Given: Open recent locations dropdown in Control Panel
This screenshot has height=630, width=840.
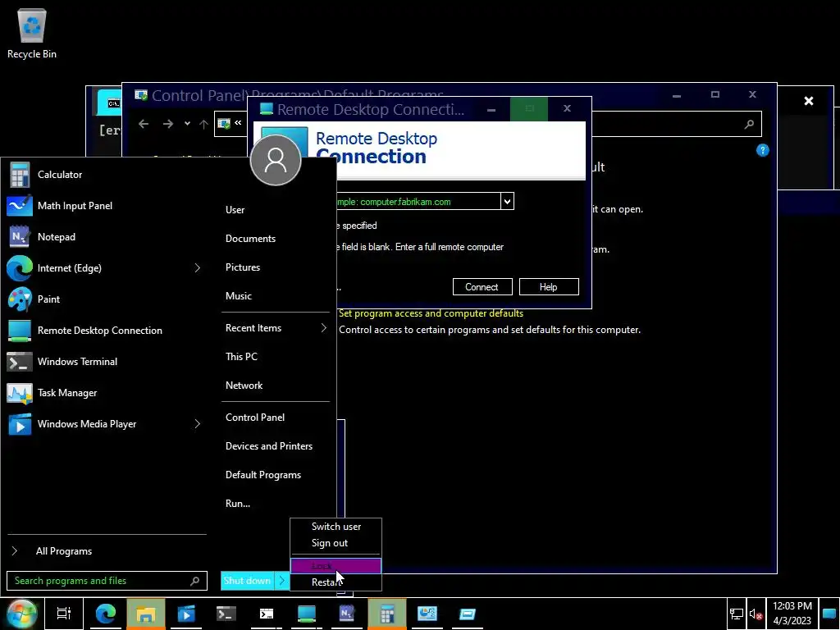Looking at the screenshot, I should click(x=187, y=124).
